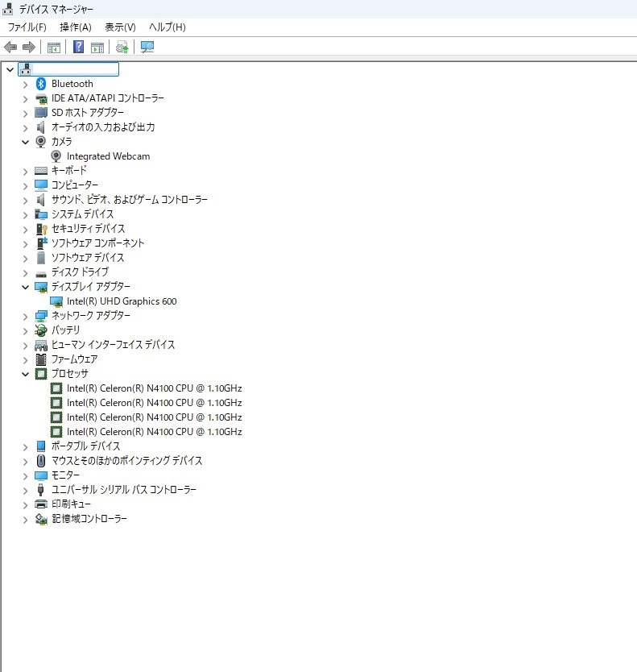
Task: Click the Intel(R) UHD Graphics 600 device icon
Action: pyautogui.click(x=56, y=301)
